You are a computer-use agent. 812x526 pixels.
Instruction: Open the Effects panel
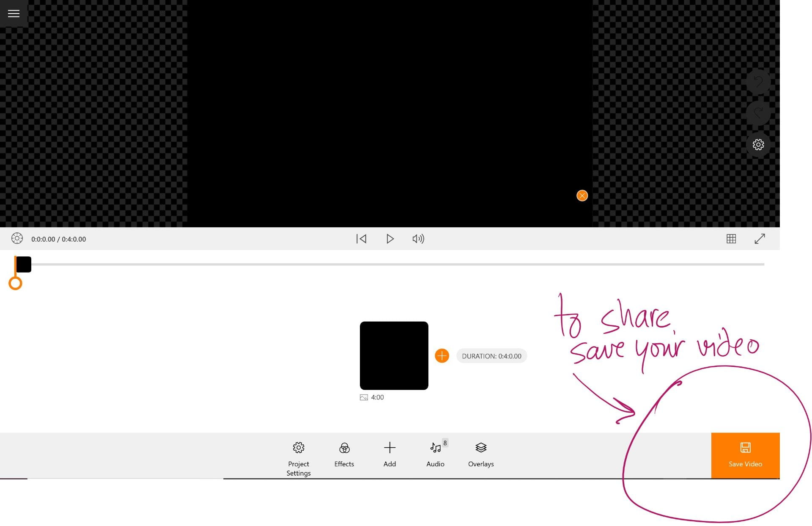click(x=344, y=455)
